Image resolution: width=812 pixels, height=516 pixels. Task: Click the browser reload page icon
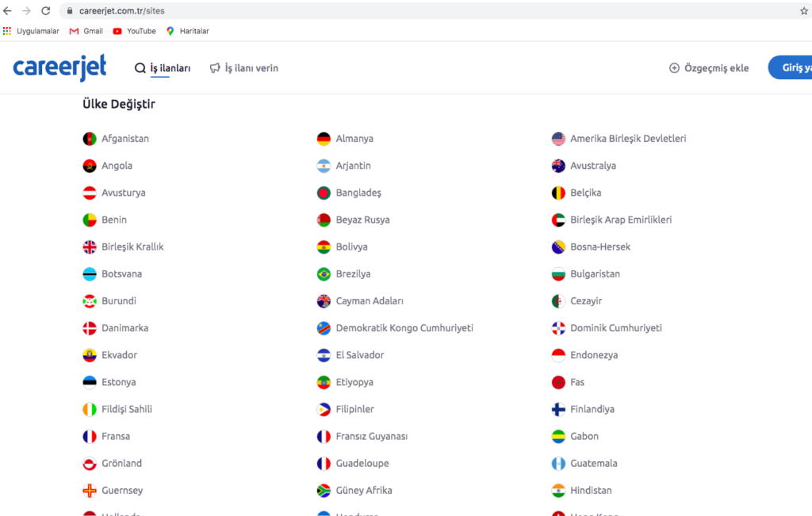(45, 11)
